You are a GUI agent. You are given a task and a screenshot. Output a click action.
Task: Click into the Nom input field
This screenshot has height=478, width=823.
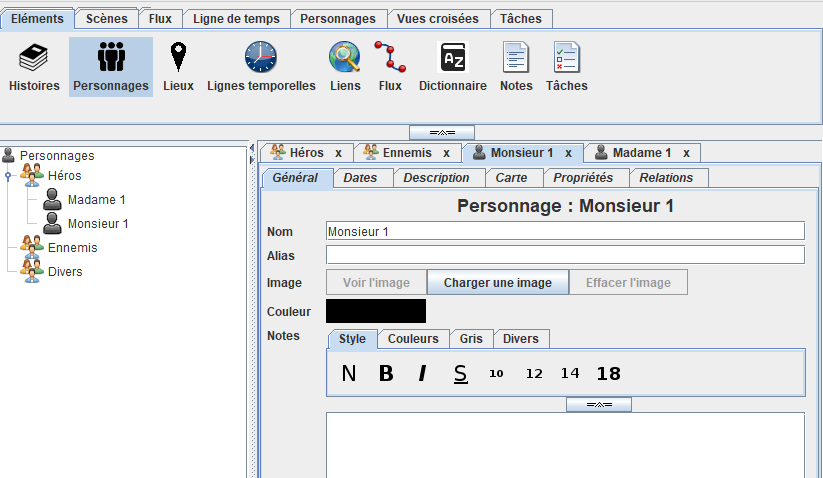click(x=565, y=231)
